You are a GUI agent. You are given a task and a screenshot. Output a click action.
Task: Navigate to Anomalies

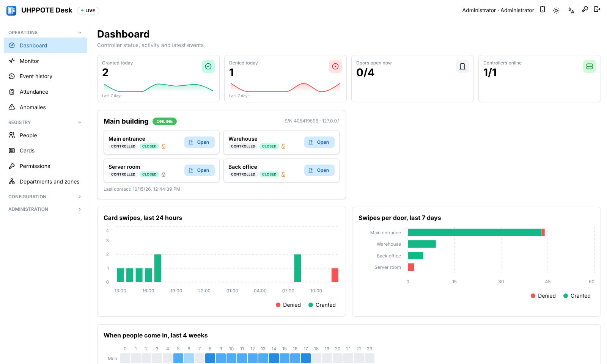coord(45,107)
